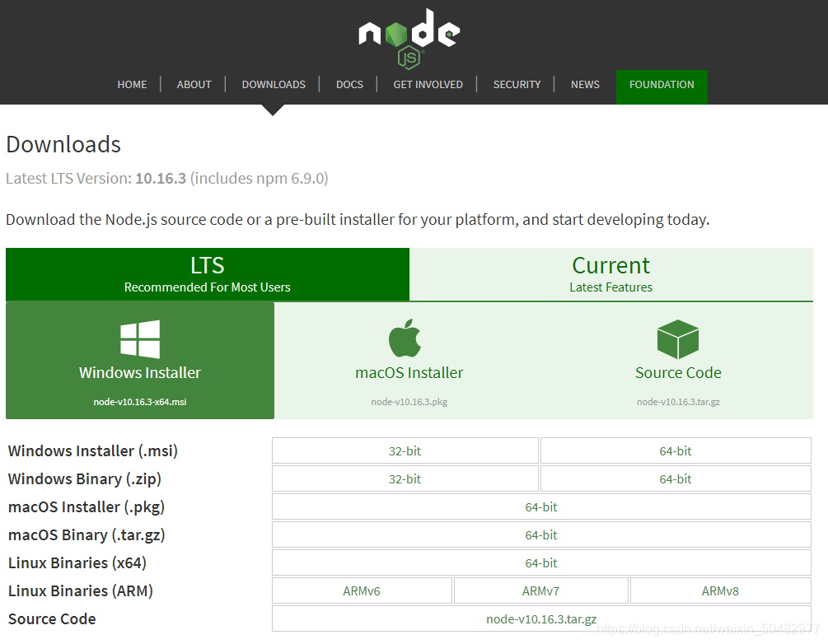Download 64-bit Windows Installer (.msi)
The height and width of the screenshot is (644, 828).
coord(676,450)
